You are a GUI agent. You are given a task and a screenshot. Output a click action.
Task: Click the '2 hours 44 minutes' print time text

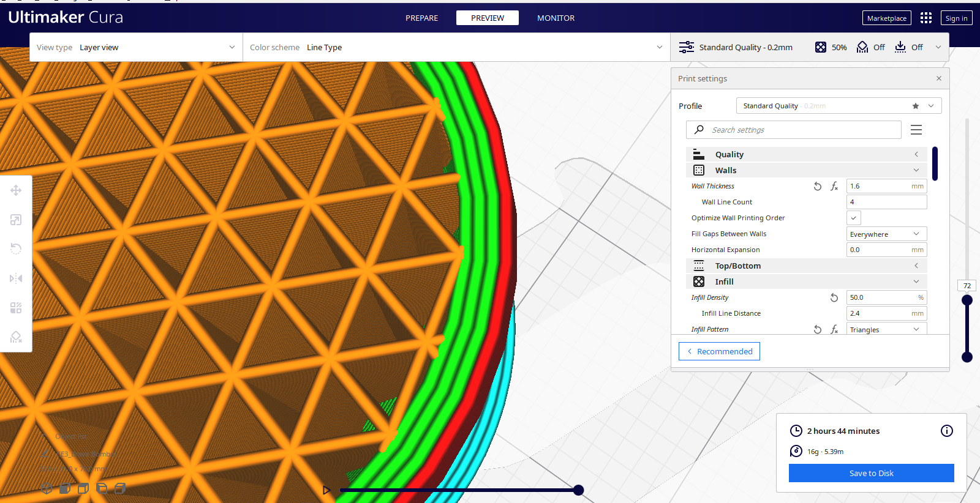tap(843, 431)
